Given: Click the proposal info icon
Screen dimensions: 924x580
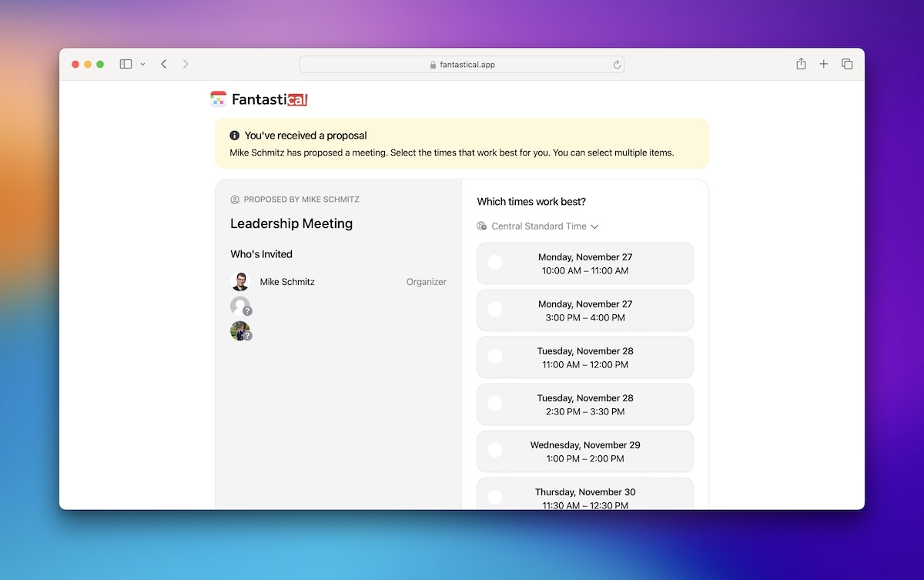Looking at the screenshot, I should click(x=235, y=136).
